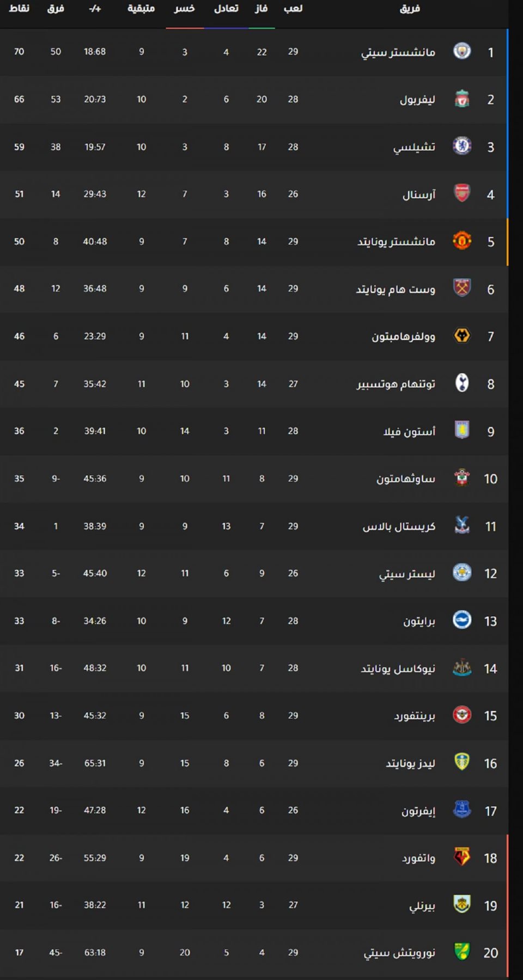Click the Tottenham Hotspur crest
Viewport: 523px width, 980px height.
point(462,383)
